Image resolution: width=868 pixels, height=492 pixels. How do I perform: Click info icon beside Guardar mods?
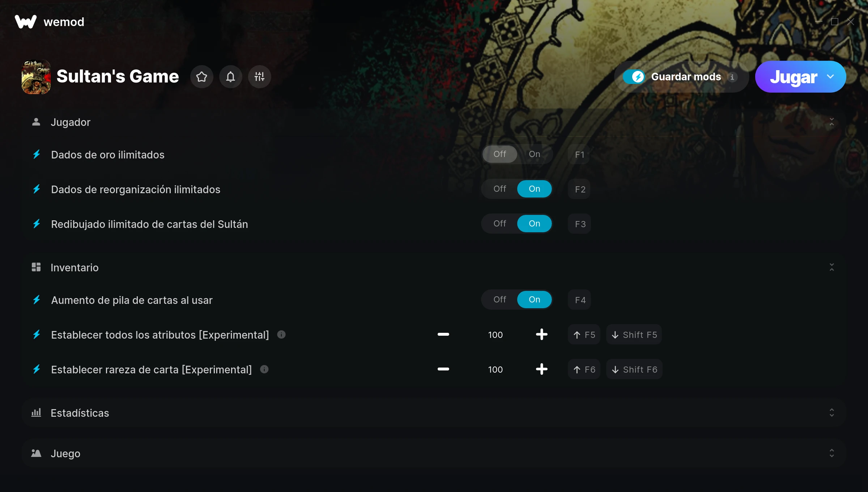pyautogui.click(x=732, y=77)
